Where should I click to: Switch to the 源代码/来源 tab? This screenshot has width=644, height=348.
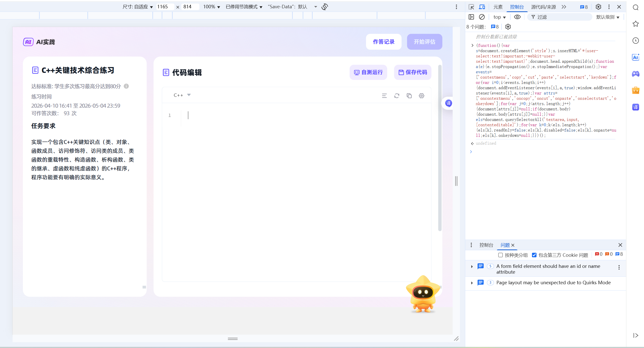pos(543,7)
